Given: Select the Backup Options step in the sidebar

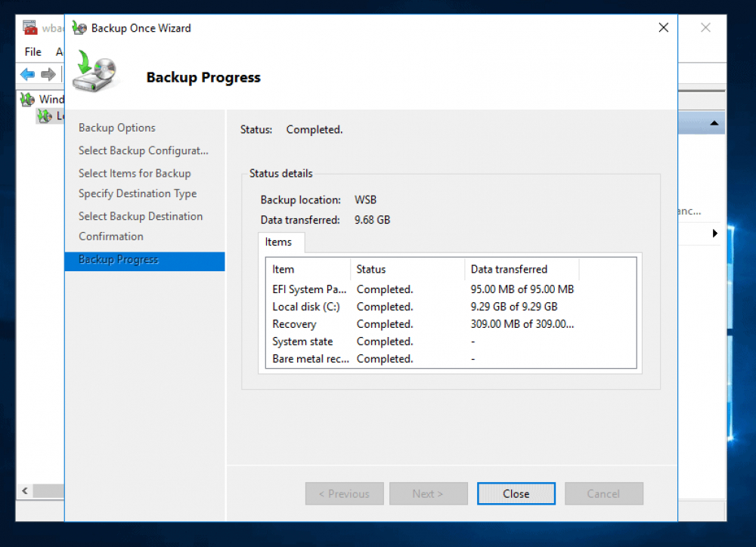Looking at the screenshot, I should [116, 128].
